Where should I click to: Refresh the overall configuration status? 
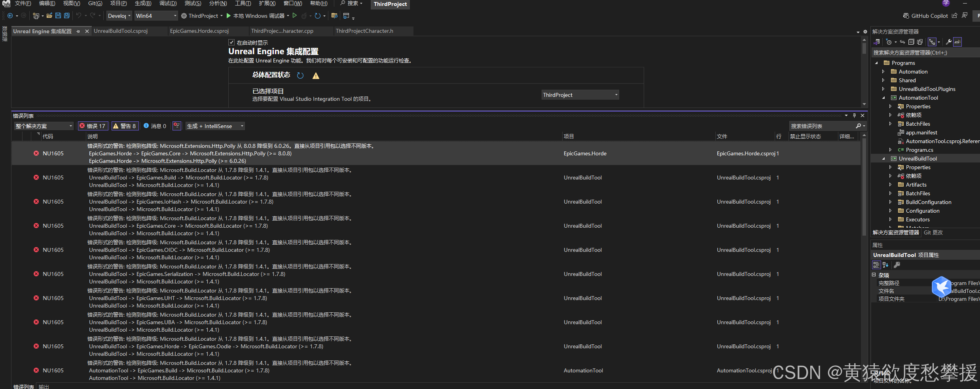coord(300,76)
